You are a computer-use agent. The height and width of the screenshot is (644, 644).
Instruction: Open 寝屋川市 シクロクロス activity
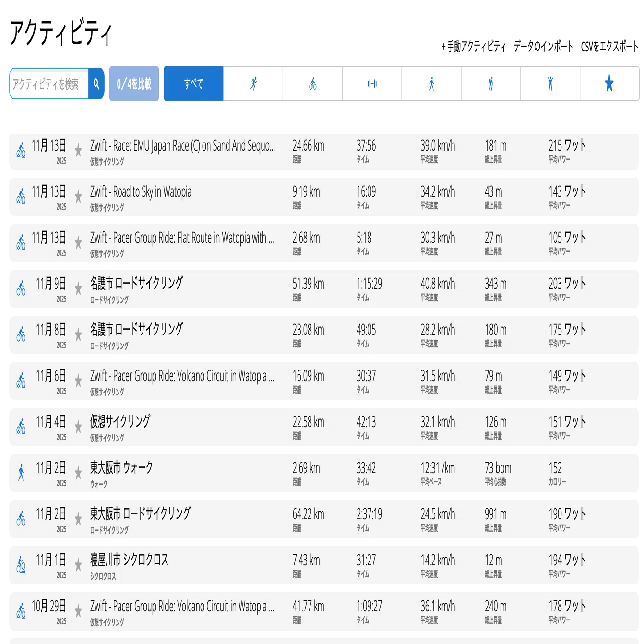click(129, 560)
